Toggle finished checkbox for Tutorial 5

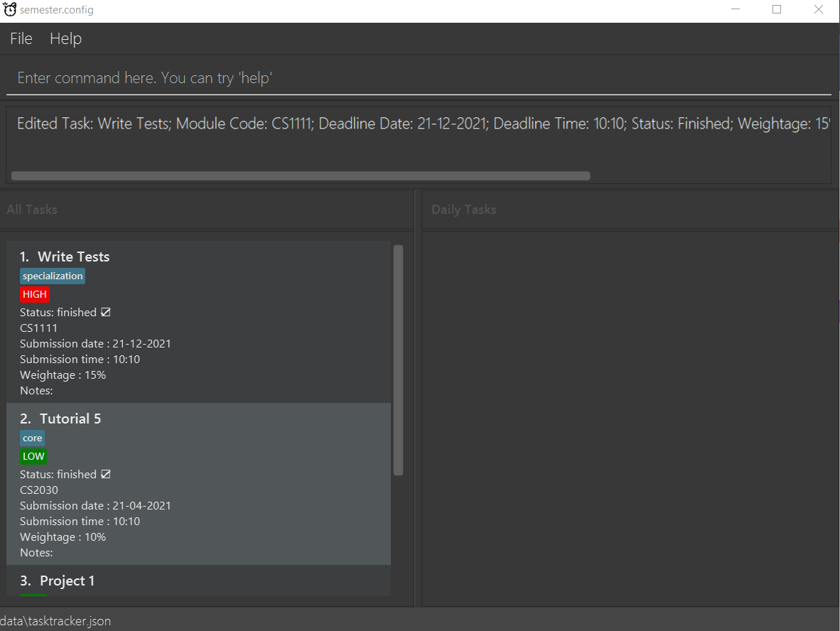tap(106, 474)
